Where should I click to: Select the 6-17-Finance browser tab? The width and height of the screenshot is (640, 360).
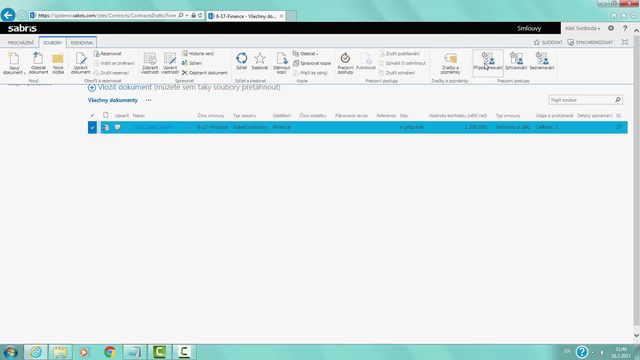tap(246, 16)
